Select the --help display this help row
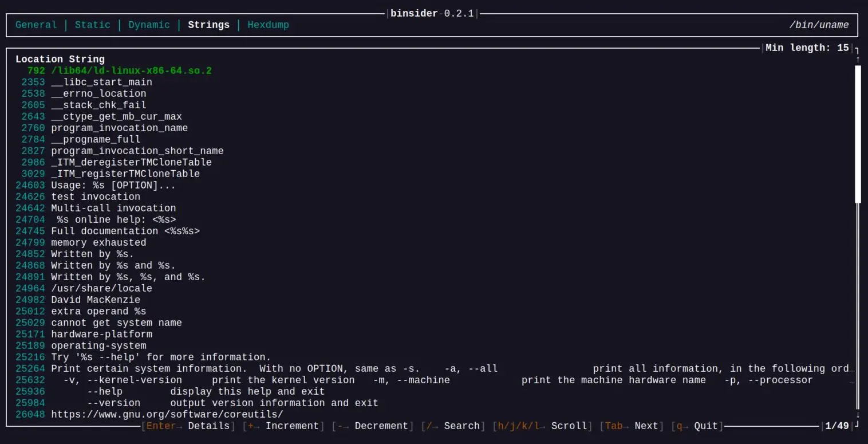This screenshot has height=444, width=868. (433, 392)
